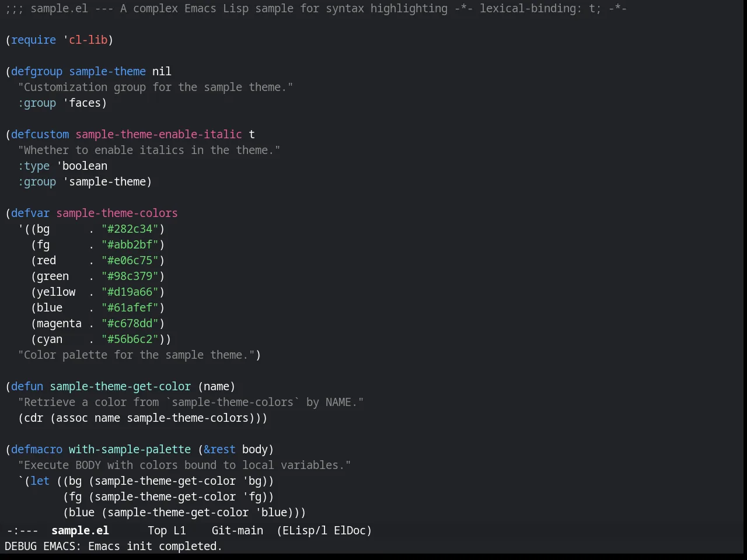Click the 'magenta' alist key
747x560 pixels.
(59, 323)
